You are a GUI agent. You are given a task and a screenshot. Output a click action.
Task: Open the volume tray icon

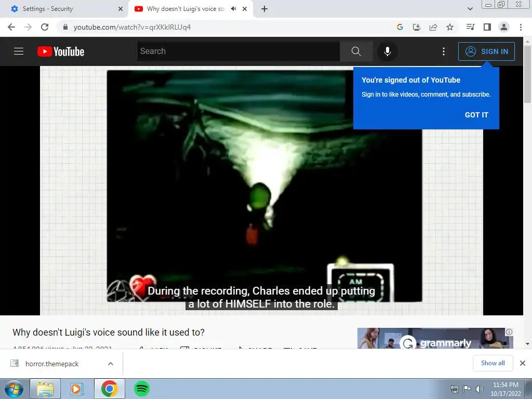pos(480,389)
